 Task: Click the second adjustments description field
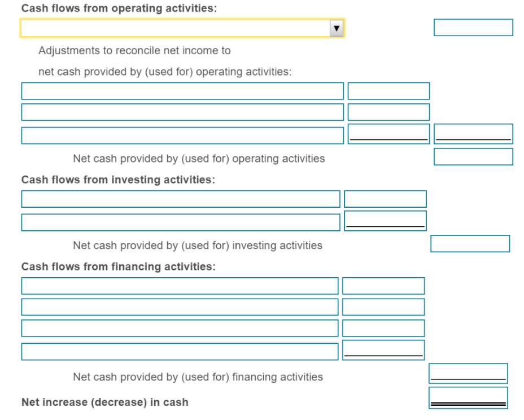[182, 112]
